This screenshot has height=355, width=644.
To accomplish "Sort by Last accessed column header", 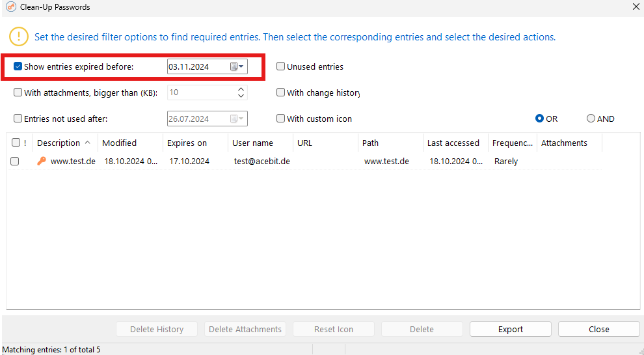I will (x=455, y=143).
